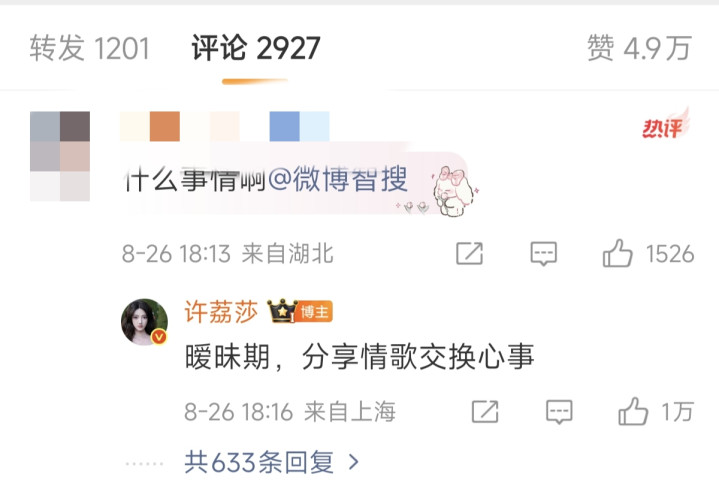This screenshot has height=501, width=719.
Task: Open the 赞 4.9万 likes tab
Action: [x=639, y=48]
